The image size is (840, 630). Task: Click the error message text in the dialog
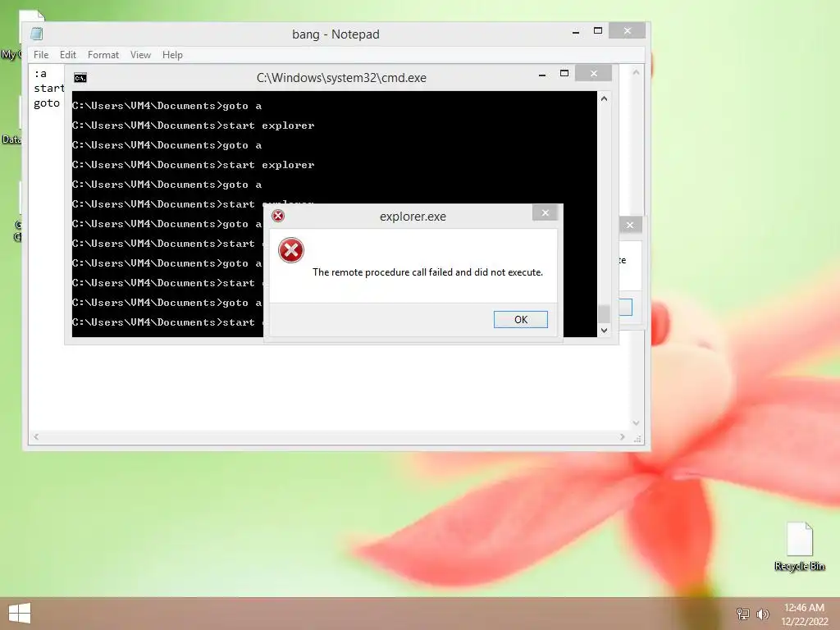point(427,272)
